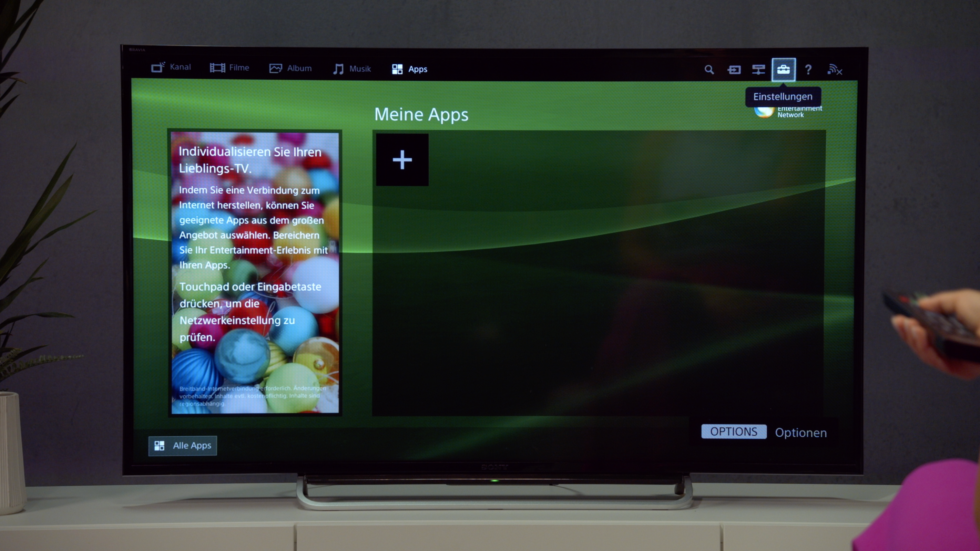Screen dimensions: 980x551
Task: Toggle app visibility in Meine Apps
Action: coord(402,159)
